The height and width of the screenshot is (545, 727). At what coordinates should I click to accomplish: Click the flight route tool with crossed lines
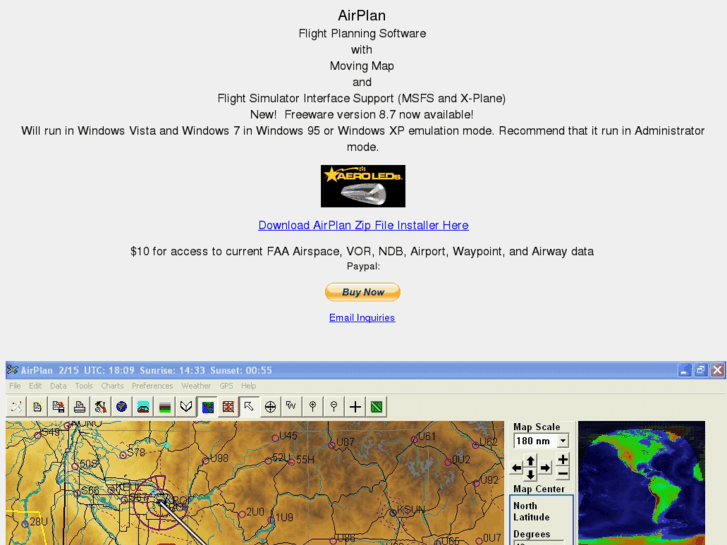[16, 407]
